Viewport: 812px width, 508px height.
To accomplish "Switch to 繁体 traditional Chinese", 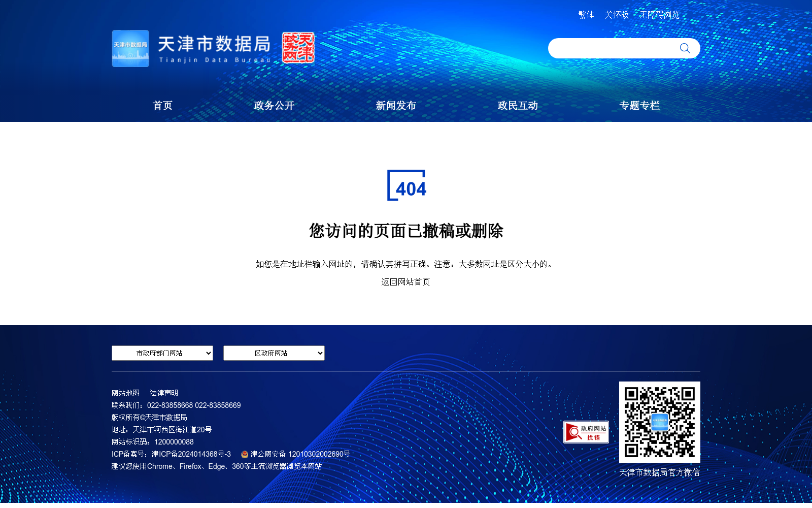I will [586, 15].
